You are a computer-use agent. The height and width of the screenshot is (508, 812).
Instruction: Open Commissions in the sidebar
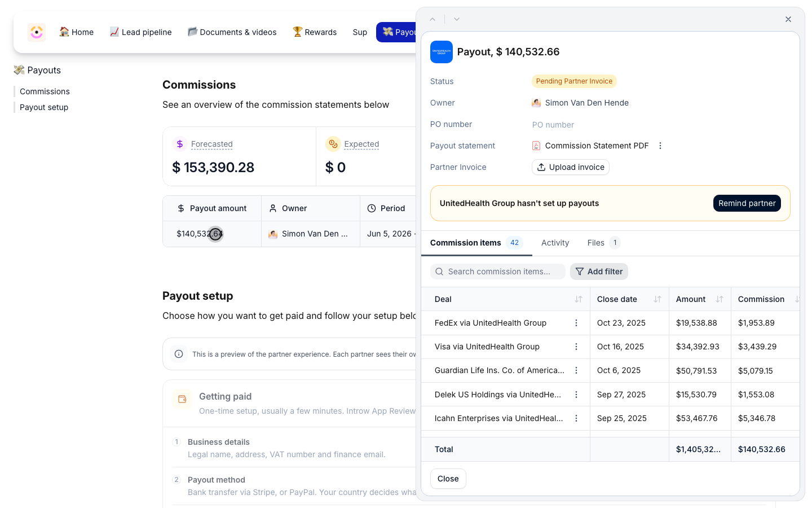[45, 91]
